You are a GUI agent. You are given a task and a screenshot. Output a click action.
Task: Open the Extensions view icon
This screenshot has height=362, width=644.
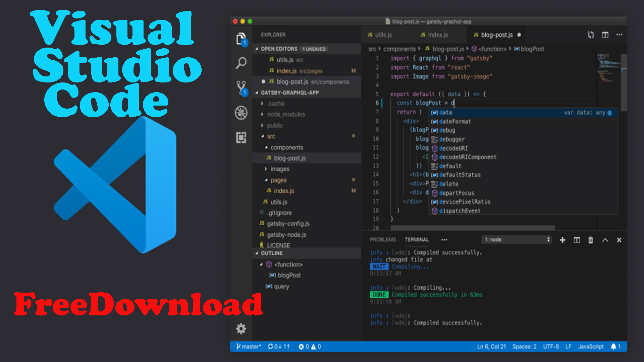pyautogui.click(x=241, y=137)
